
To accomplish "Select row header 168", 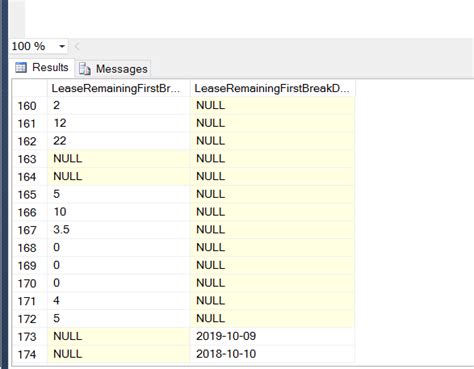I will click(x=30, y=248).
